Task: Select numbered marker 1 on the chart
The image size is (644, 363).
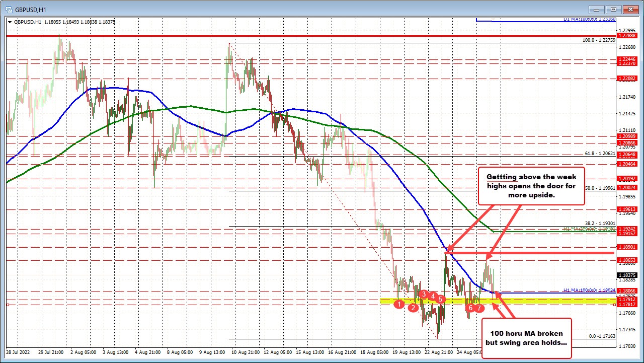Action: (x=400, y=304)
